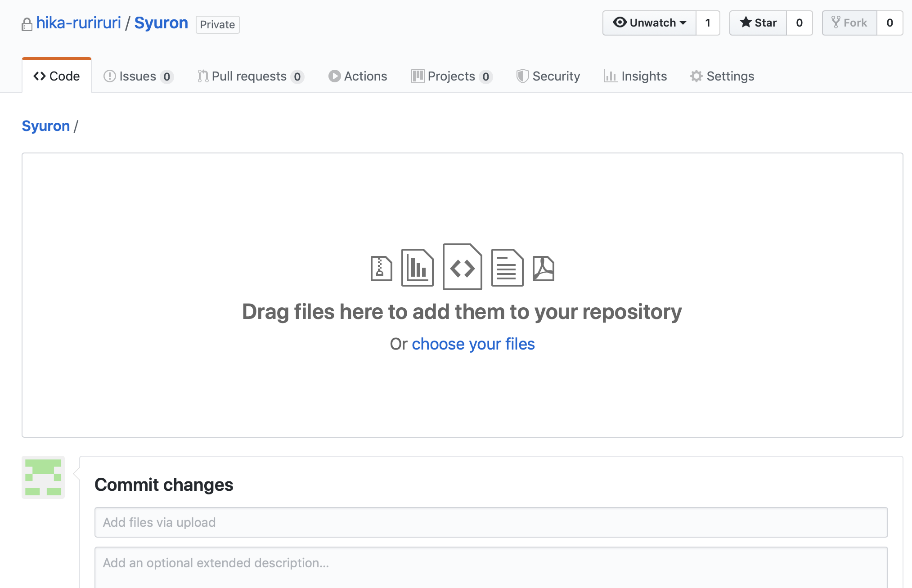The height and width of the screenshot is (588, 912).
Task: Click the bar chart file icon
Action: pyautogui.click(x=417, y=268)
